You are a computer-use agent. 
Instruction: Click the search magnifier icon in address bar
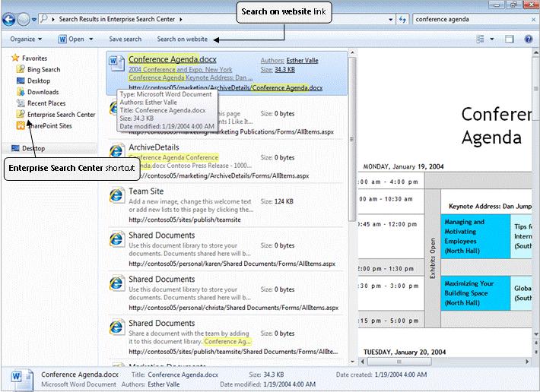point(44,18)
